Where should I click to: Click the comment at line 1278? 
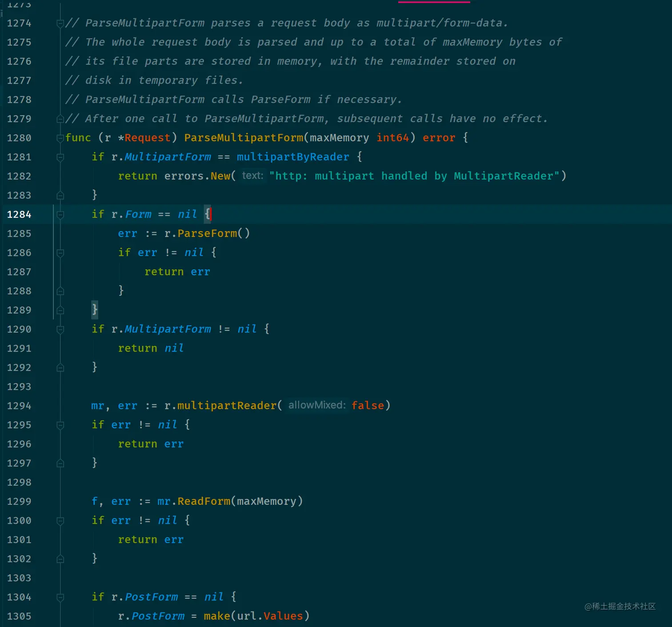pyautogui.click(x=233, y=99)
